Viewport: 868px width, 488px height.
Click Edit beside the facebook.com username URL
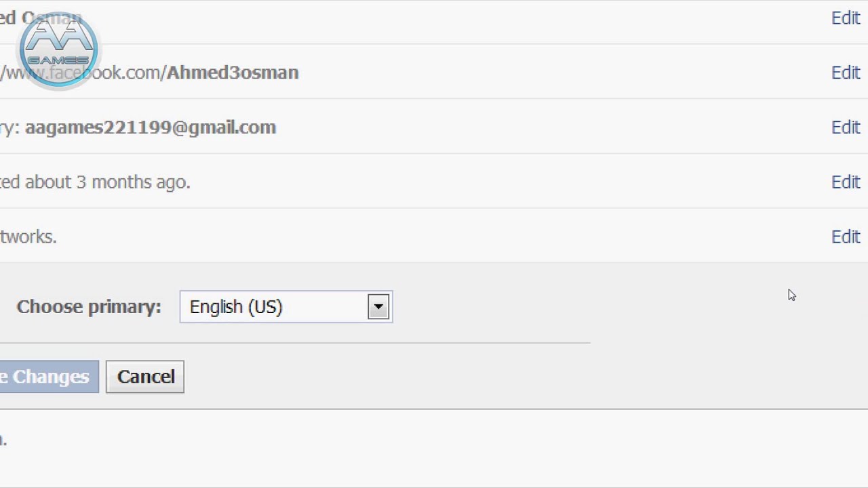(x=845, y=73)
